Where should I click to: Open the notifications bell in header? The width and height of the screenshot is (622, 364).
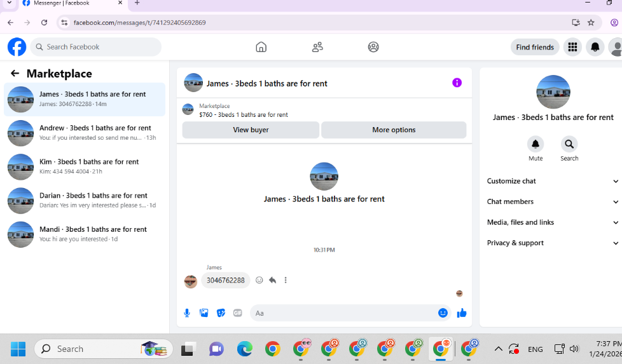(595, 47)
